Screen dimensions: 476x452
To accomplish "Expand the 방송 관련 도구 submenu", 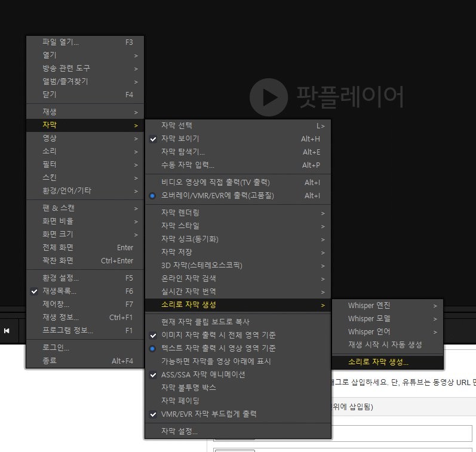I will click(85, 68).
